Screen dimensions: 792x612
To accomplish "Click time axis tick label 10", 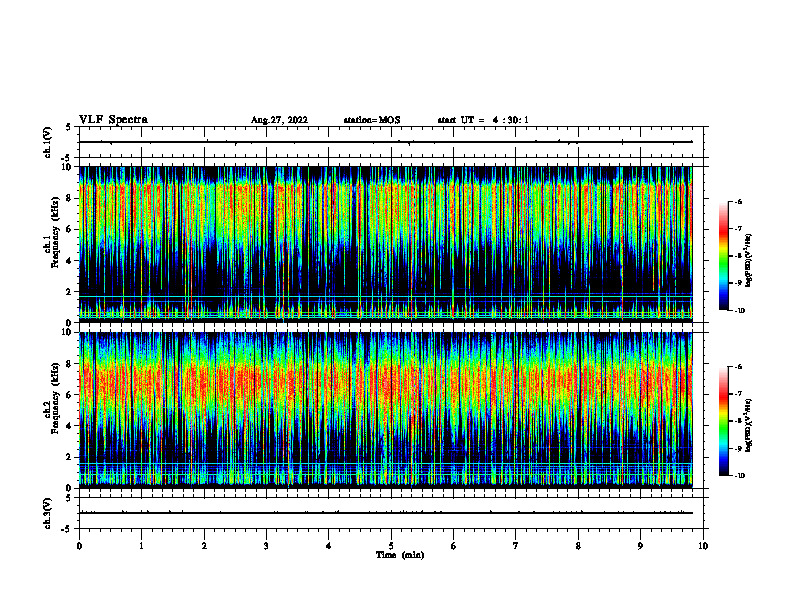I will coord(703,546).
